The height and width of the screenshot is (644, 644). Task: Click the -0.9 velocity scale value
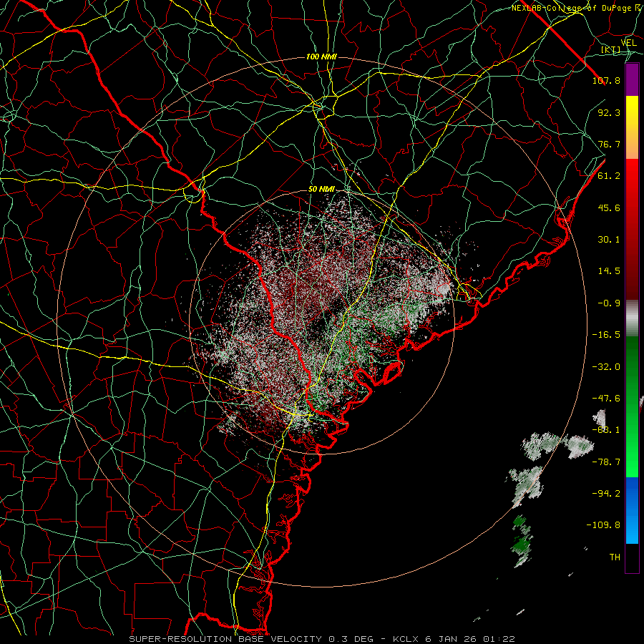click(609, 303)
